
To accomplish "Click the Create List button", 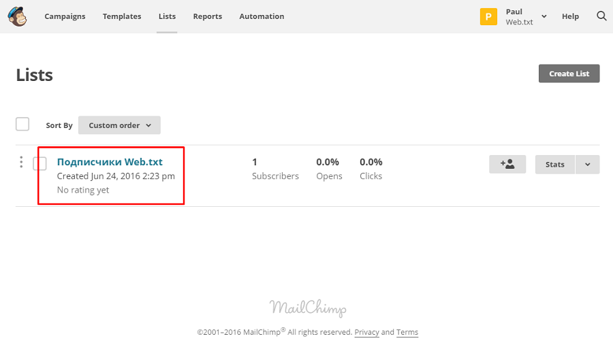I will pyautogui.click(x=569, y=73).
